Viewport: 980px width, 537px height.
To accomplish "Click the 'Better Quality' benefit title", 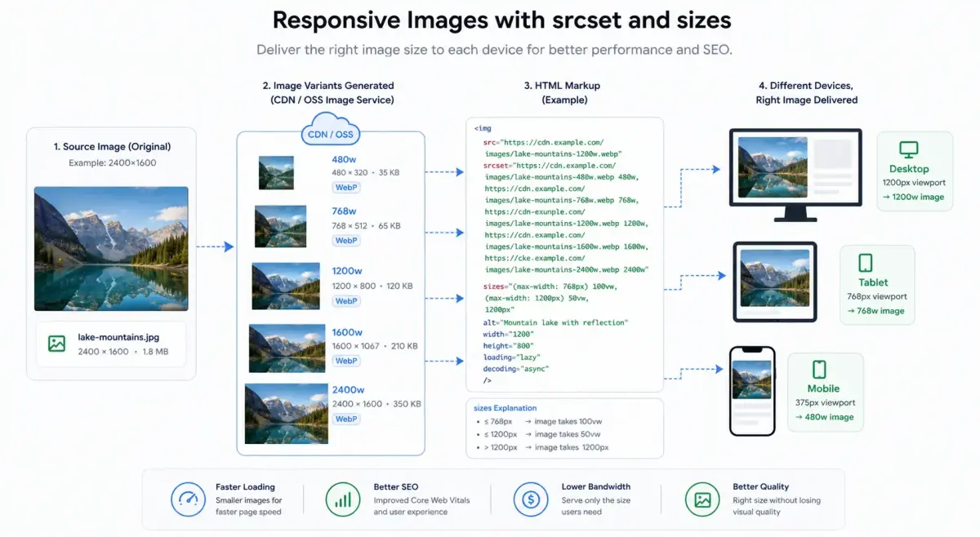I will pos(761,487).
